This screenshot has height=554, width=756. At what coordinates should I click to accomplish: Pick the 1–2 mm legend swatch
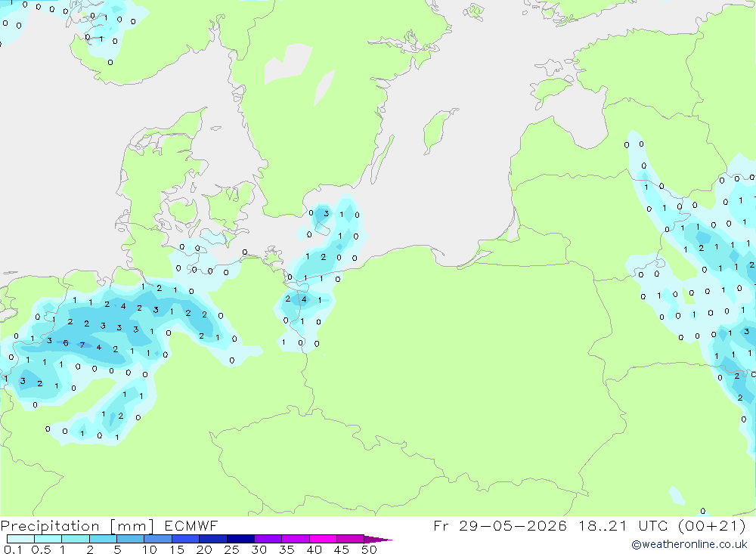[76, 539]
